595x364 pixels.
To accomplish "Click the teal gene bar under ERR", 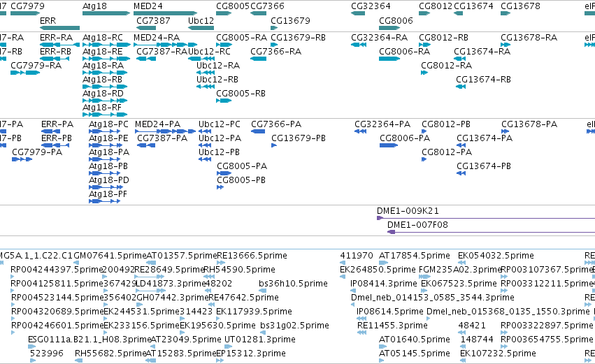I will 59,28.
